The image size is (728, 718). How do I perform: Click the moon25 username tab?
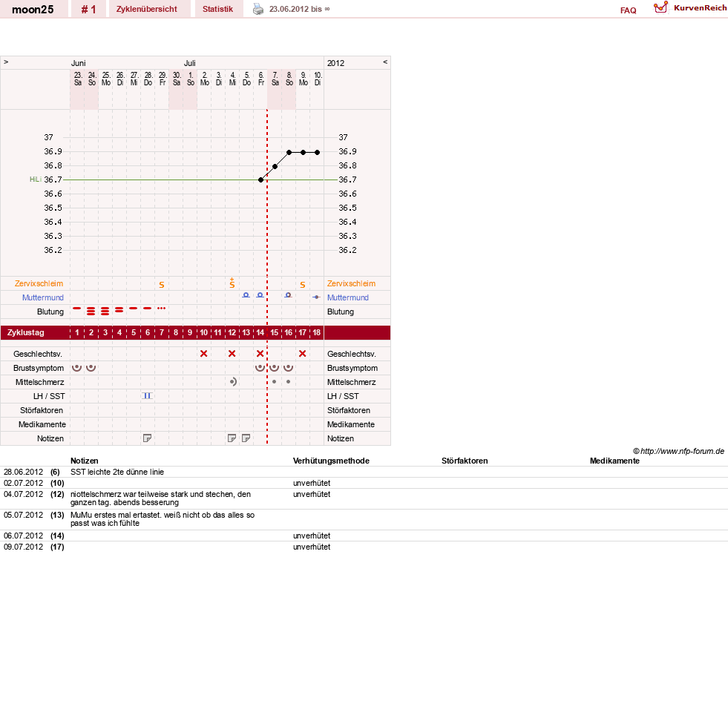point(33,9)
